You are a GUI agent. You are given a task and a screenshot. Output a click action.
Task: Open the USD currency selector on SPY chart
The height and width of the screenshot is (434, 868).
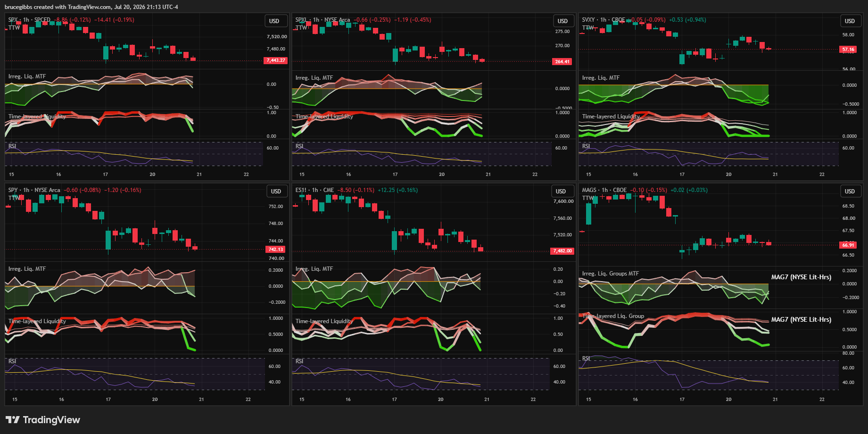[276, 191]
